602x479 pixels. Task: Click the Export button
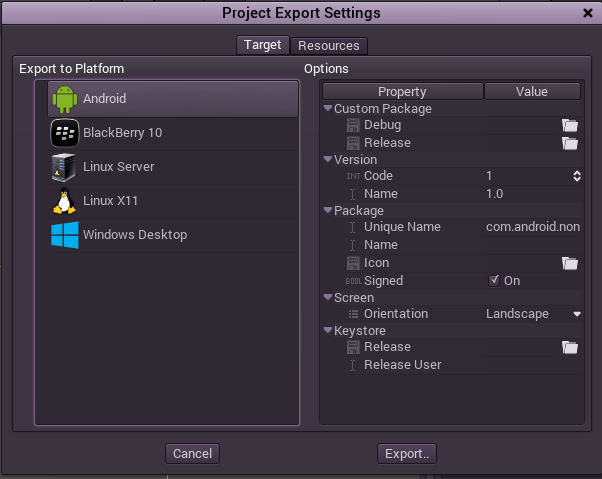(x=407, y=453)
